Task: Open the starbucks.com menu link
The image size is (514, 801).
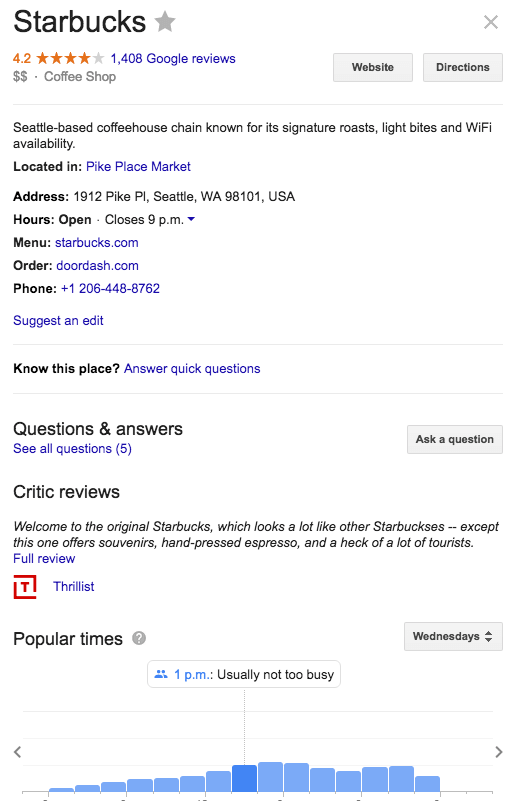Action: coord(97,243)
